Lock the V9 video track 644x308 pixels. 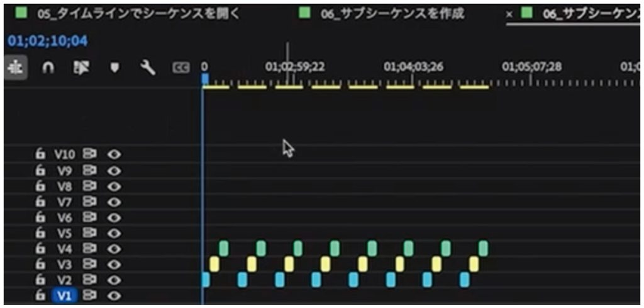click(x=40, y=170)
